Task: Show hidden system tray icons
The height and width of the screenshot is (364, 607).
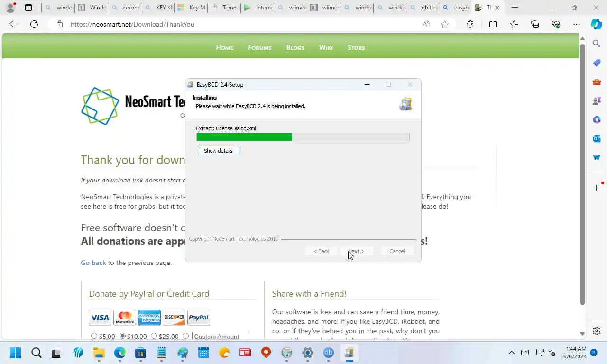Action: pos(511,353)
